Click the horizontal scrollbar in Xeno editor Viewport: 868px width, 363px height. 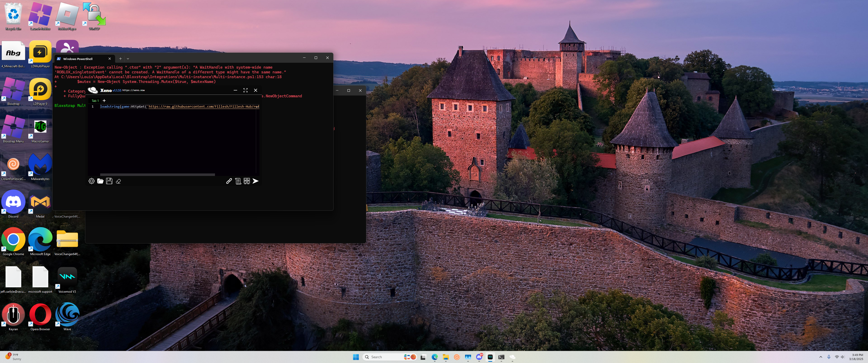pyautogui.click(x=157, y=175)
